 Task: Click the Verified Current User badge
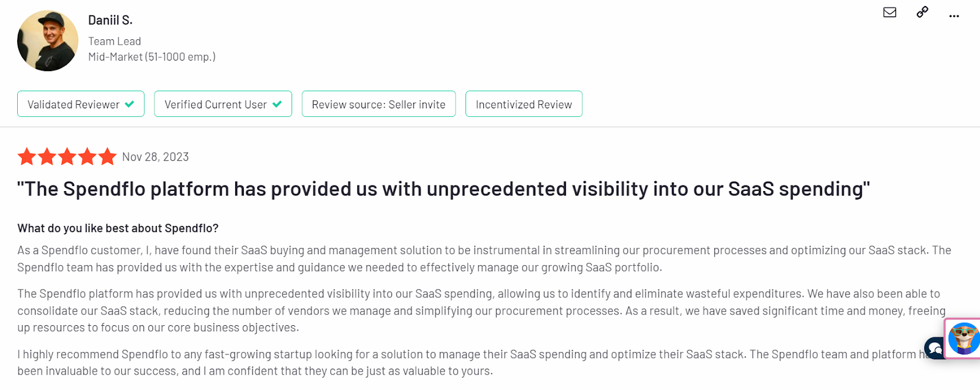[x=222, y=104]
